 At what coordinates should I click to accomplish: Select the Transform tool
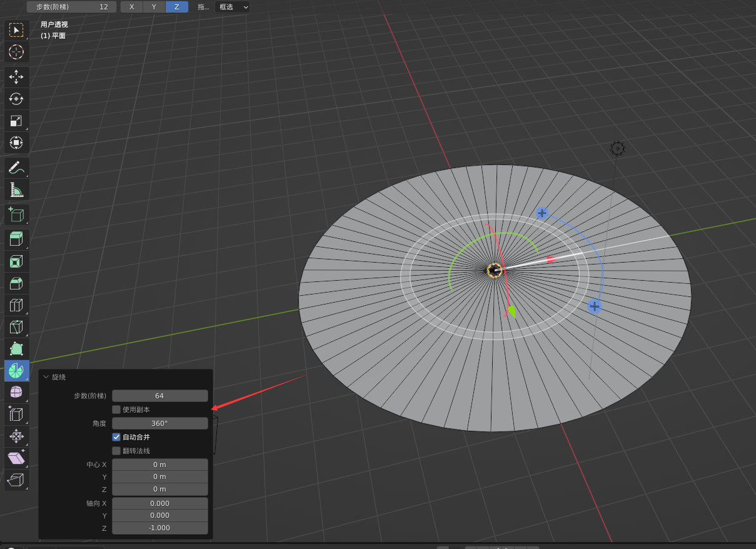16,143
